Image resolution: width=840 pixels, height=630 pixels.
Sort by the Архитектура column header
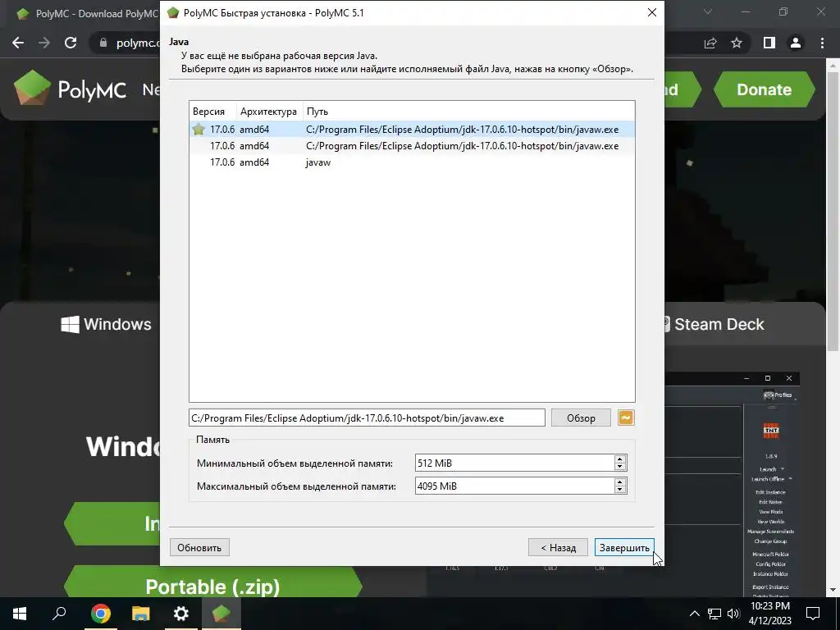(x=268, y=112)
